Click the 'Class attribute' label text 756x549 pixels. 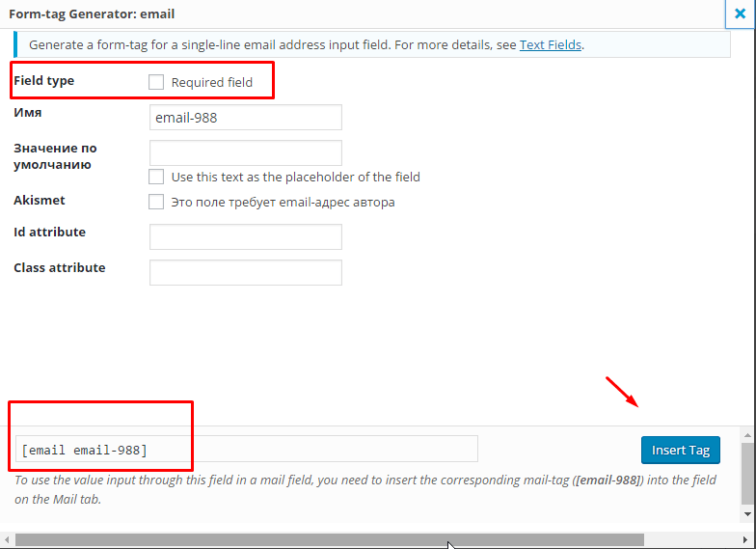[59, 268]
